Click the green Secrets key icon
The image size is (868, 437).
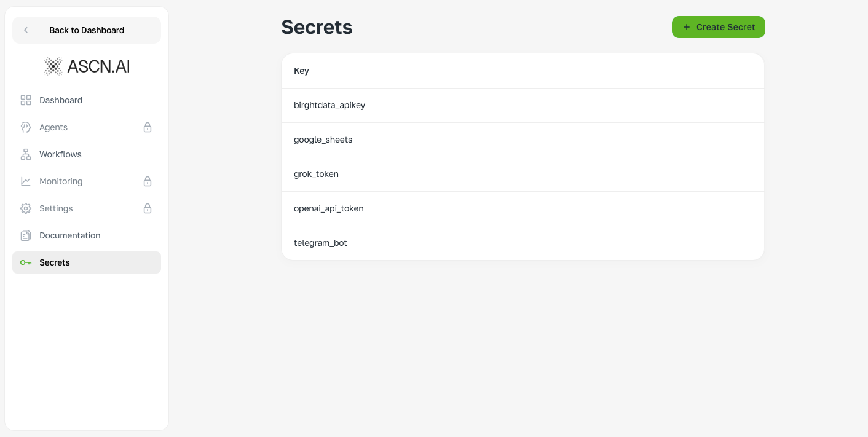pyautogui.click(x=26, y=262)
